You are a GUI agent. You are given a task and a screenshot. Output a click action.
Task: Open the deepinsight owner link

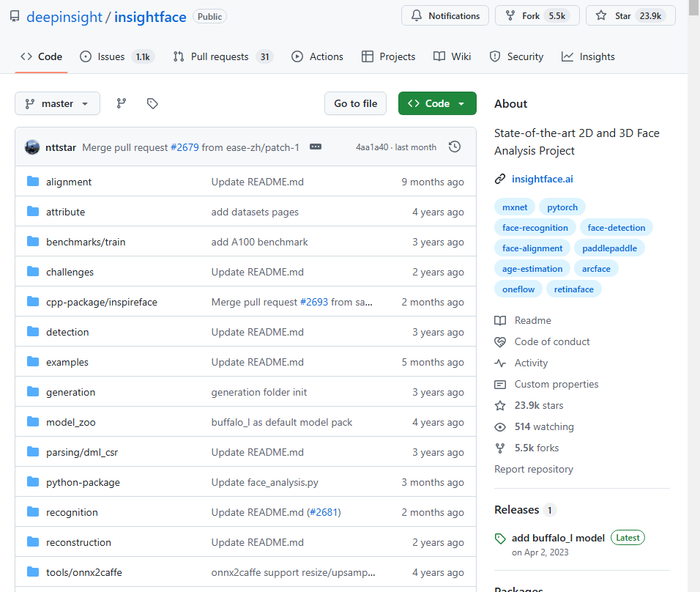[x=64, y=17]
